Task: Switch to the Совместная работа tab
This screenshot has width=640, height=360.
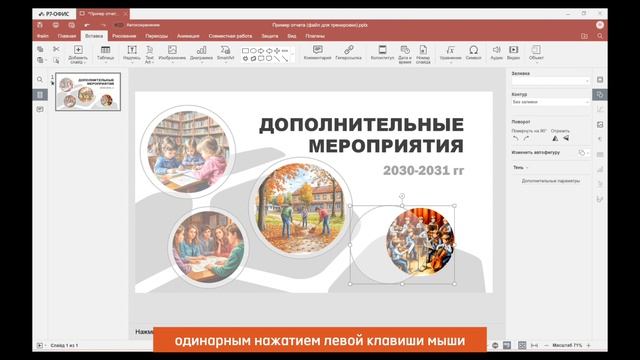Action: point(230,36)
